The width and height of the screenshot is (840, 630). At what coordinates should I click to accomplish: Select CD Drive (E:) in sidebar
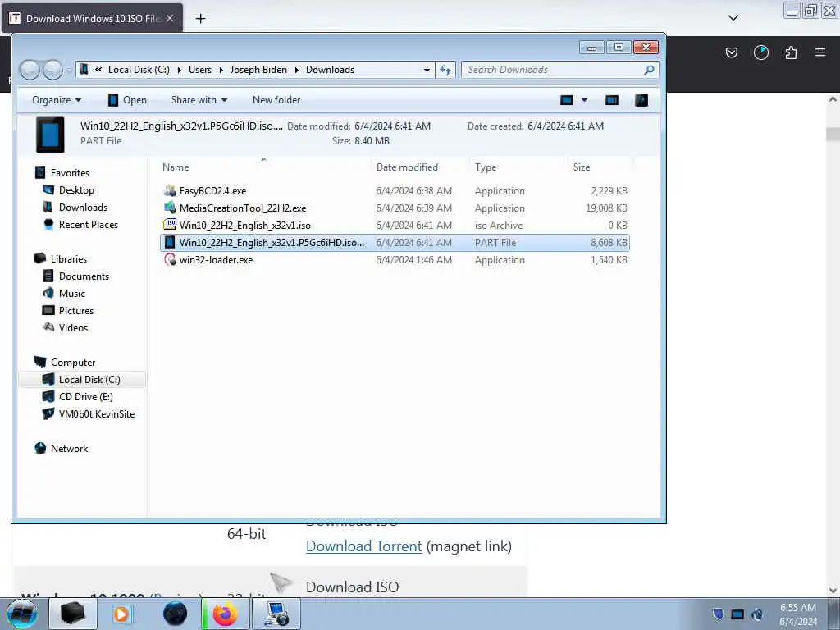pyautogui.click(x=85, y=397)
